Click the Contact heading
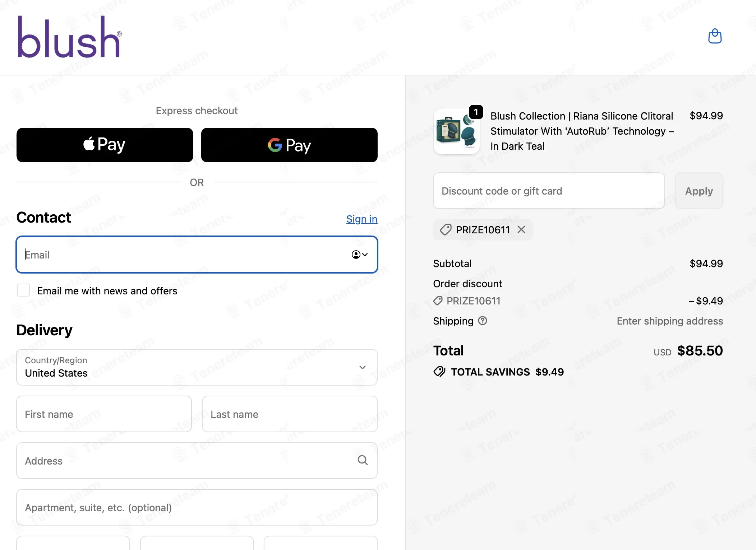756x550 pixels. [x=44, y=218]
